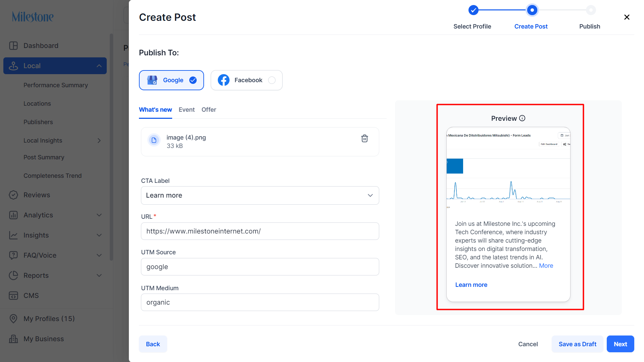Open Publishers in sidebar
644x362 pixels.
coord(38,122)
